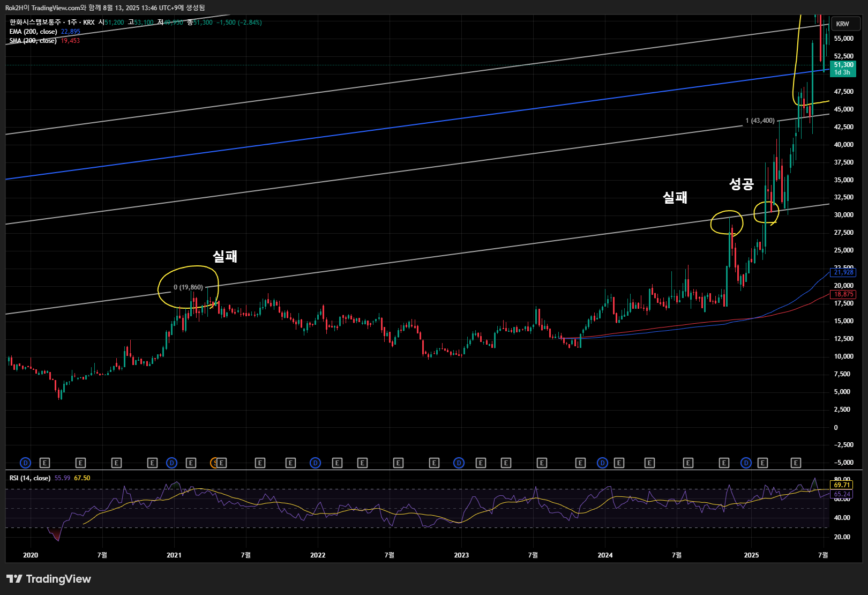Click the 55,000 price axis label

coord(844,39)
